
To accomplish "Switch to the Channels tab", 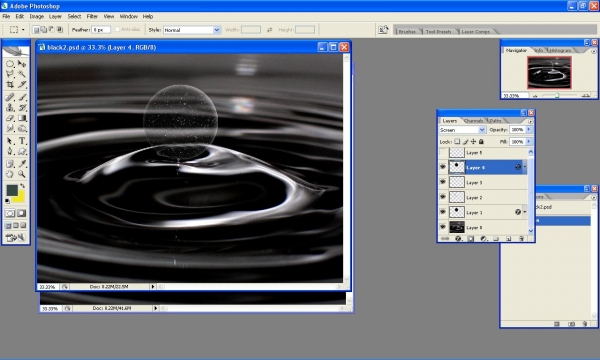I will click(473, 121).
